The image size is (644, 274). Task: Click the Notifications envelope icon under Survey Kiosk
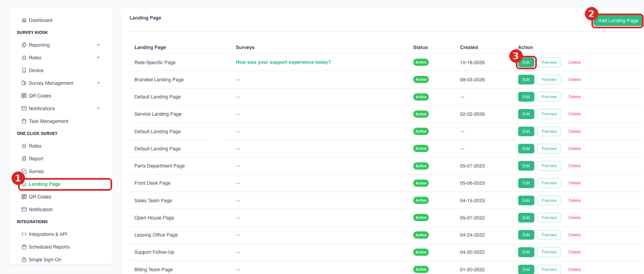pyautogui.click(x=24, y=108)
